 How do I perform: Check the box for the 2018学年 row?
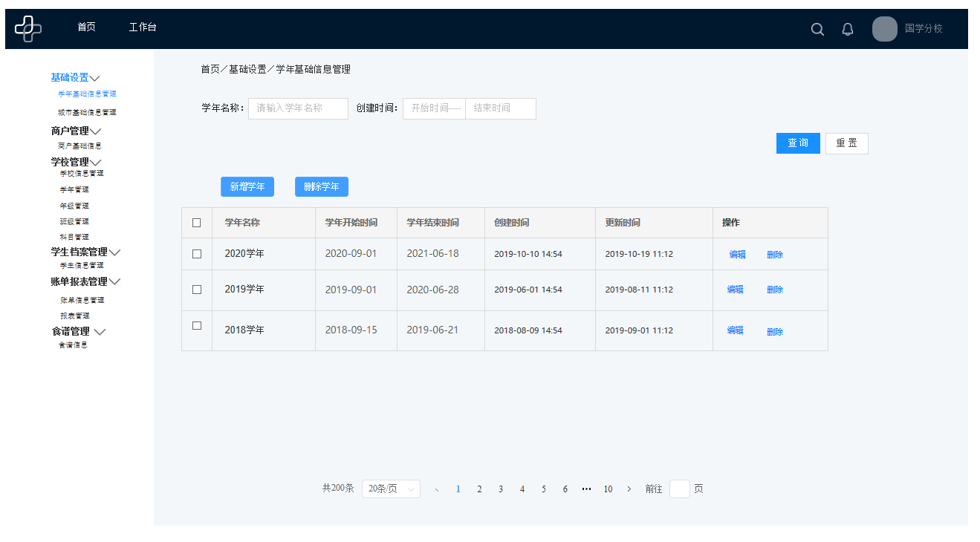pos(197,325)
